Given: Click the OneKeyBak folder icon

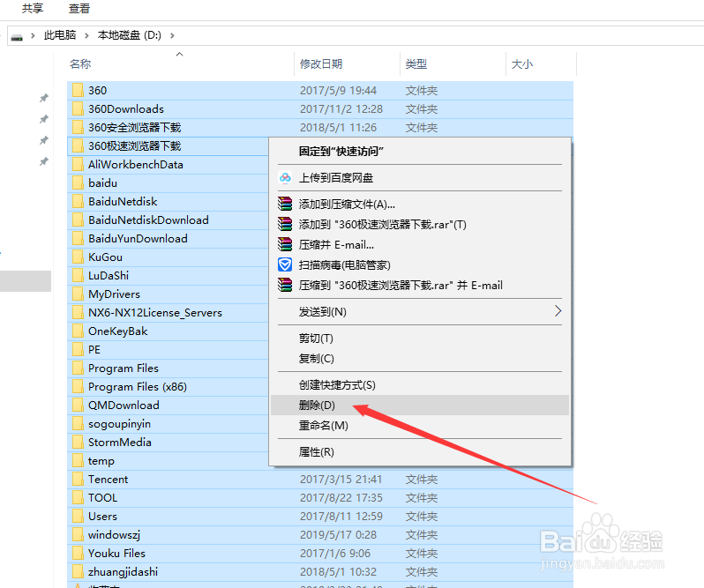Looking at the screenshot, I should [x=78, y=331].
